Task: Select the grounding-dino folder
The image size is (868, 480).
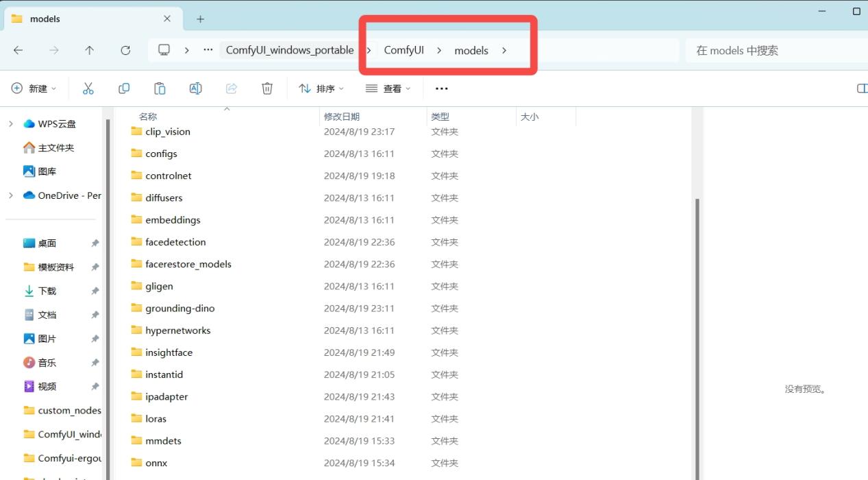Action: click(180, 308)
